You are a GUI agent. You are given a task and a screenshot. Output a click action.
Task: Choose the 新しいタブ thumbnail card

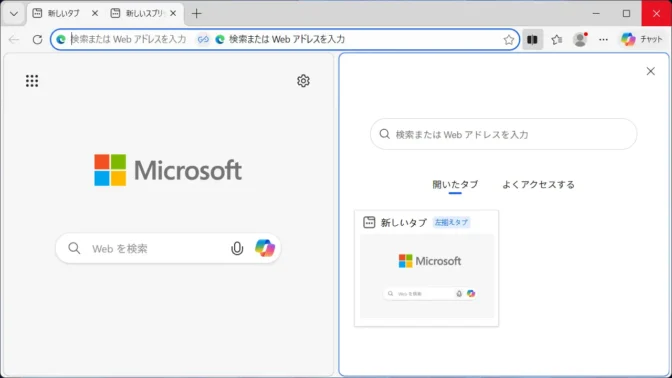click(426, 268)
